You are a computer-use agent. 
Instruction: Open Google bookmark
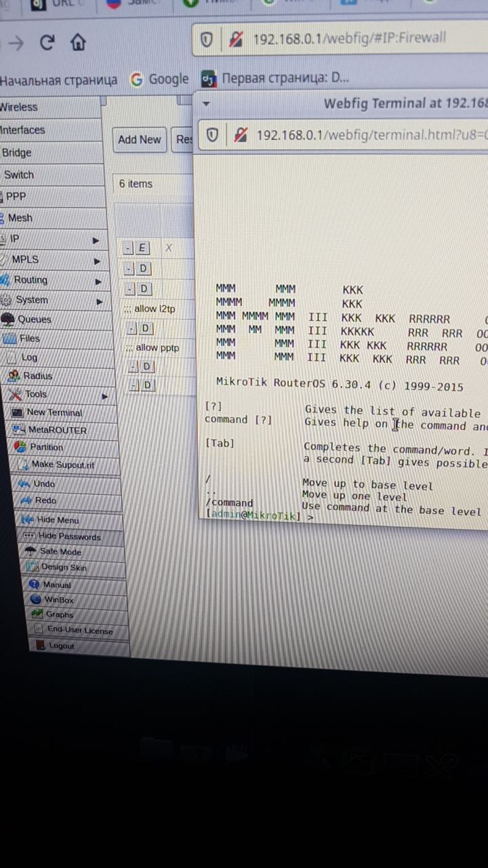click(160, 79)
